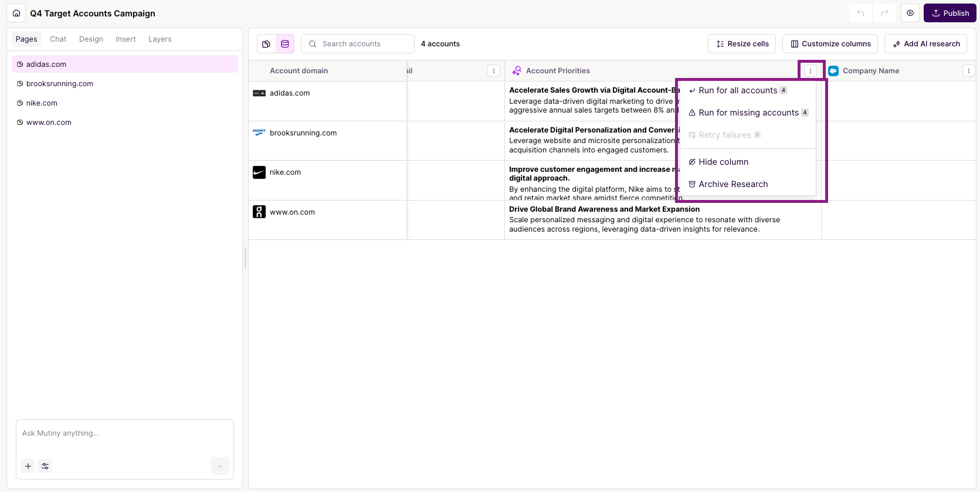Click the adidas logo in table row
The image size is (980, 492).
pos(259,93)
